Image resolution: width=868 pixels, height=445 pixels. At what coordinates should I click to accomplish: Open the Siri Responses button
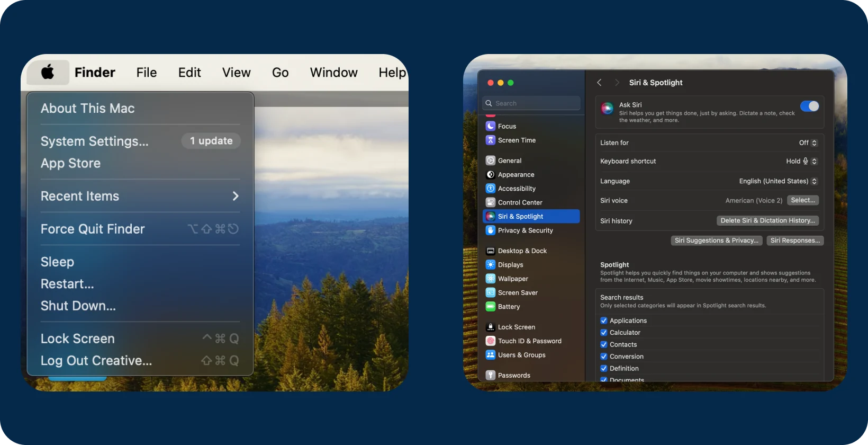(x=795, y=241)
